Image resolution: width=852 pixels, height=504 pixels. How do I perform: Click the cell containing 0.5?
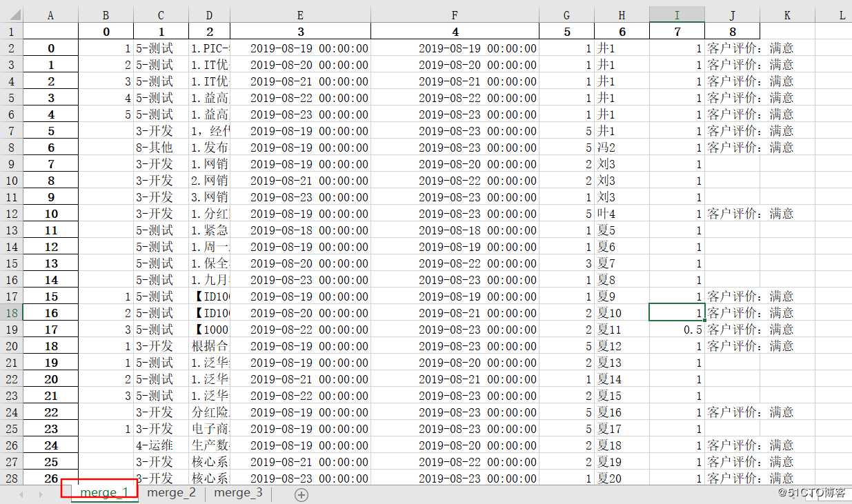click(677, 330)
